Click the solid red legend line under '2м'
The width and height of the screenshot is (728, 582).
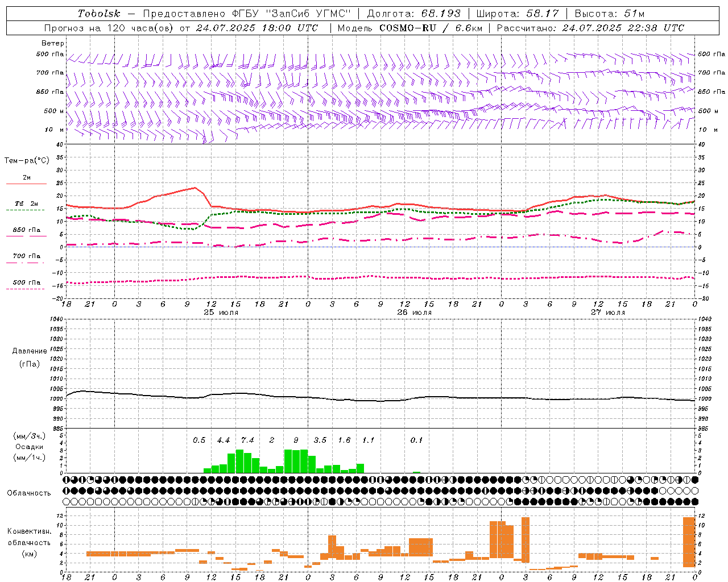tap(26, 184)
